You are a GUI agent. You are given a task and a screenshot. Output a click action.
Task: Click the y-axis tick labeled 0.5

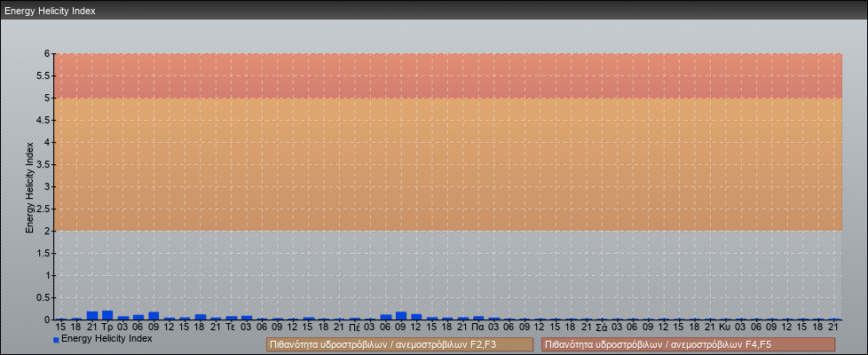click(43, 297)
